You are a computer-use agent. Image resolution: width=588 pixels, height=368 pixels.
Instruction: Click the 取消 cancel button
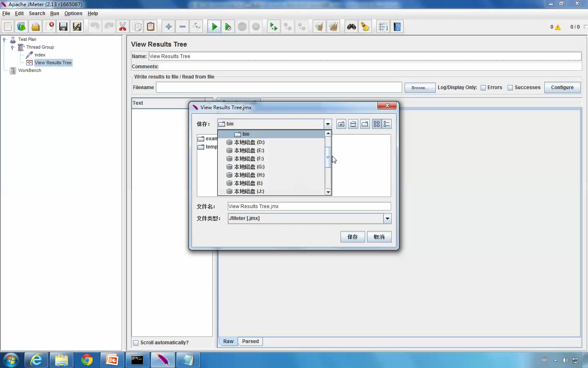coord(379,237)
